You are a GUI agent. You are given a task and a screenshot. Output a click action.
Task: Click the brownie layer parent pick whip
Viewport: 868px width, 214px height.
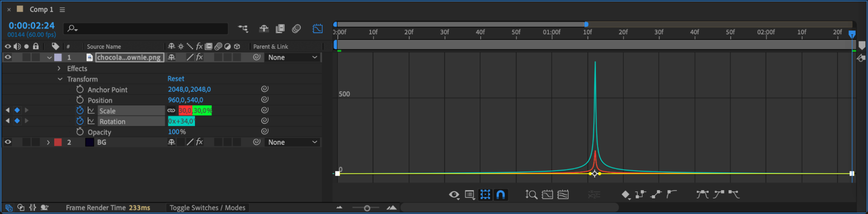click(257, 57)
